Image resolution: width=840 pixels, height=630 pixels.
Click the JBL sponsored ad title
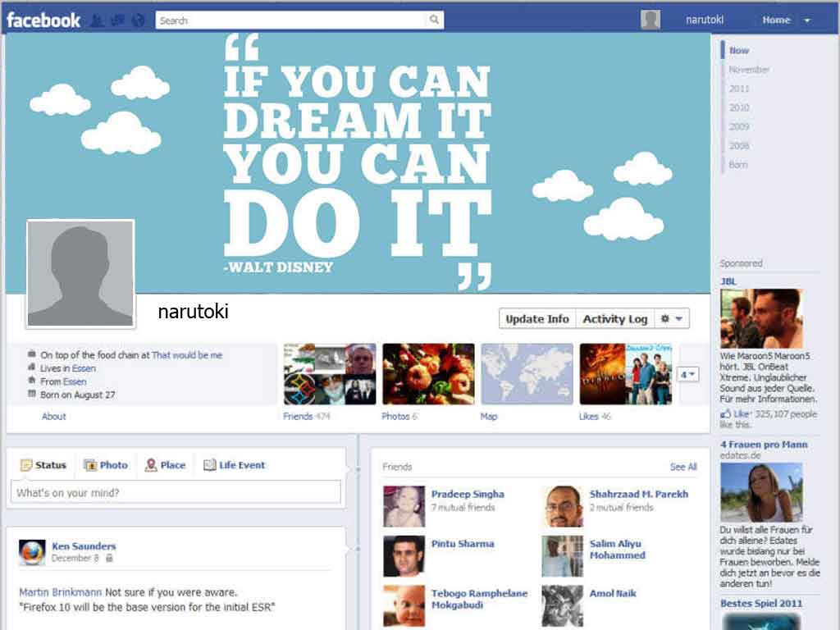(728, 281)
